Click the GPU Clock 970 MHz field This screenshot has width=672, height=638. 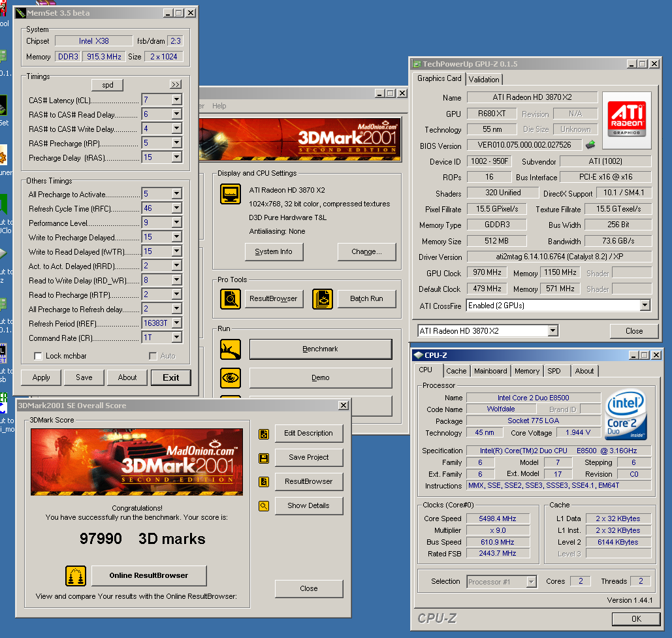point(487,272)
